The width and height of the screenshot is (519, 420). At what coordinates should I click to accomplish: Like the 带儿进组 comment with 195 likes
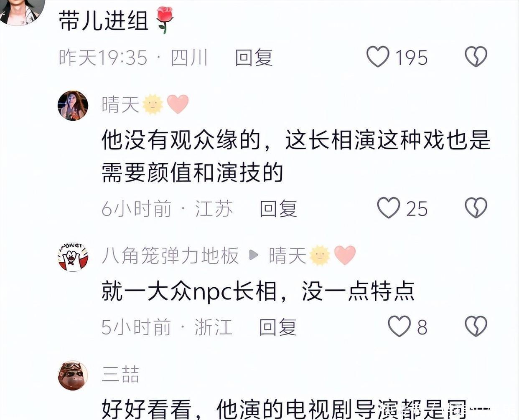click(x=378, y=57)
